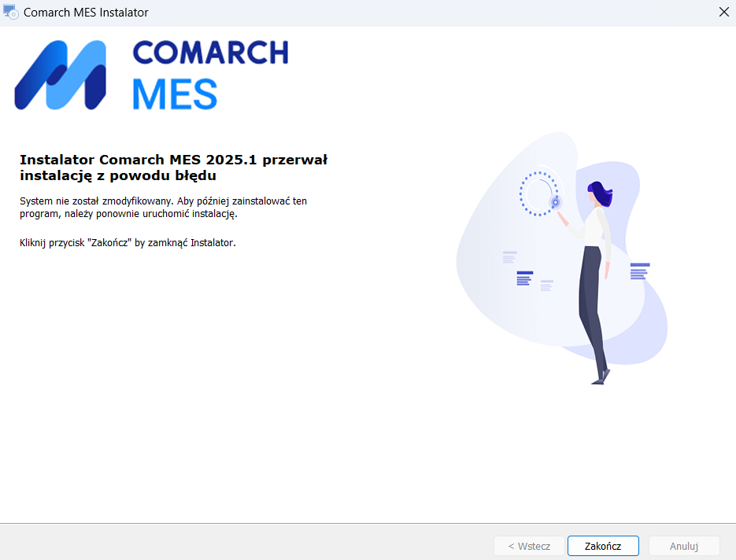Click the Zakończ button to close installer

coord(603,546)
